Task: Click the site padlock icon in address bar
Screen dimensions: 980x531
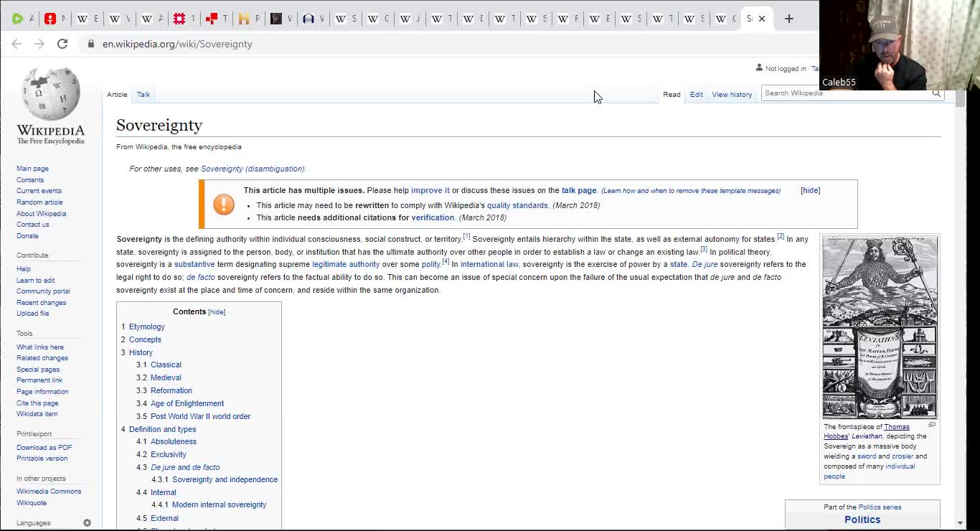Action: [x=90, y=44]
